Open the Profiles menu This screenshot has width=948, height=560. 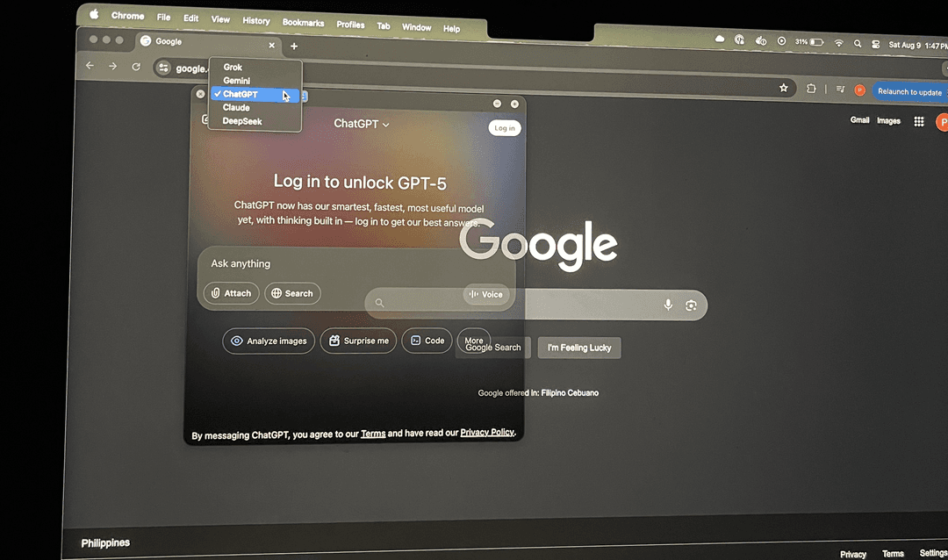350,25
